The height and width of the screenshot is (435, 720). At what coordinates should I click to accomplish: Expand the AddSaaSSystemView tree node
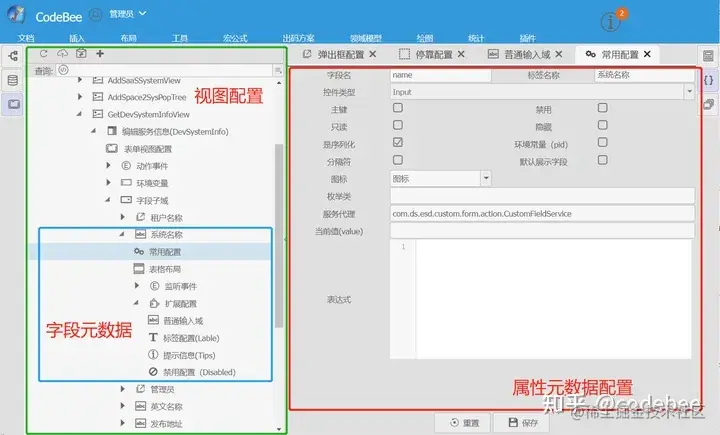click(x=80, y=80)
